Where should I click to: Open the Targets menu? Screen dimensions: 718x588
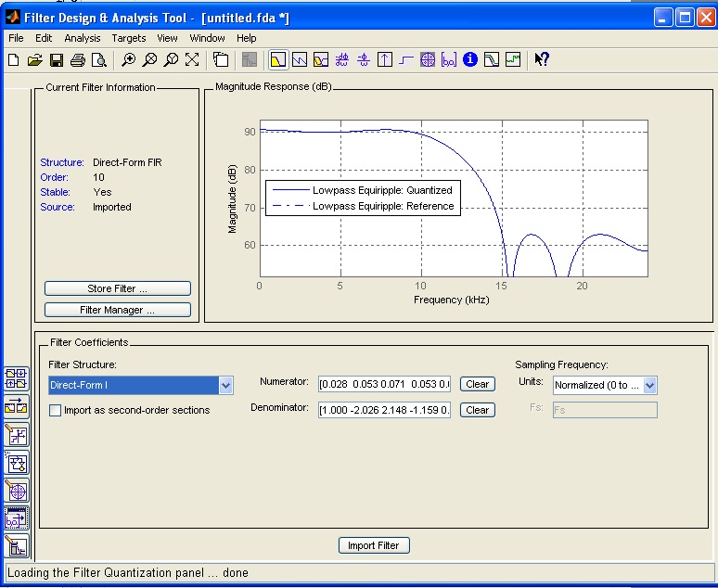129,38
